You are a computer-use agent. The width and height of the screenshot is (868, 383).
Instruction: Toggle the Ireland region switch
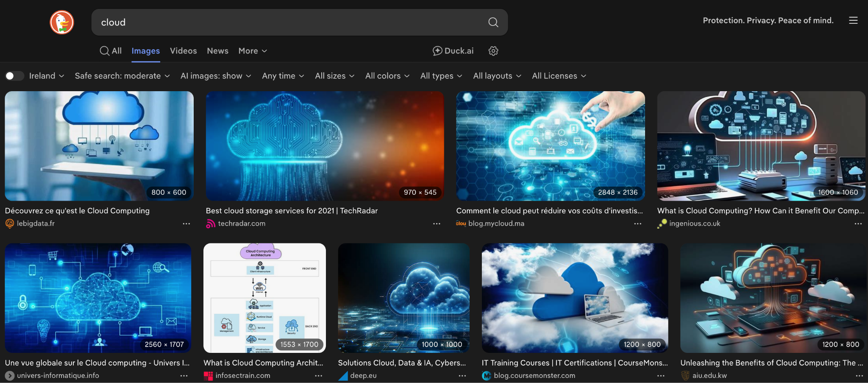point(14,76)
